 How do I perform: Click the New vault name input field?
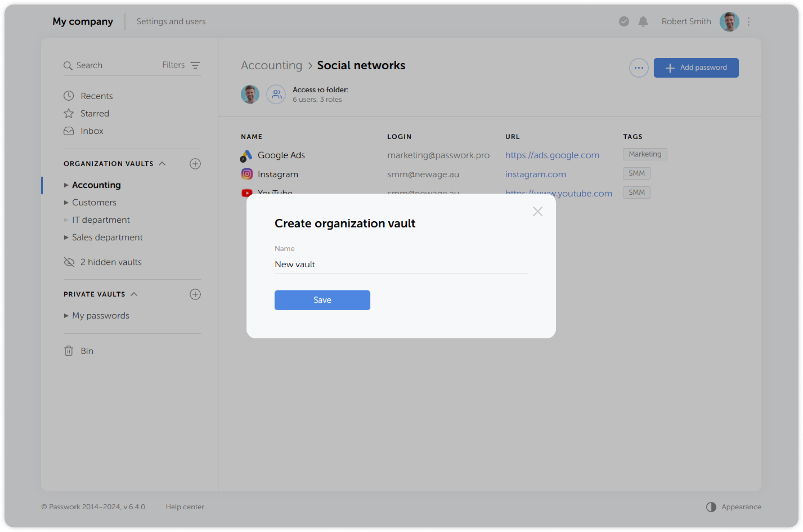coord(400,264)
